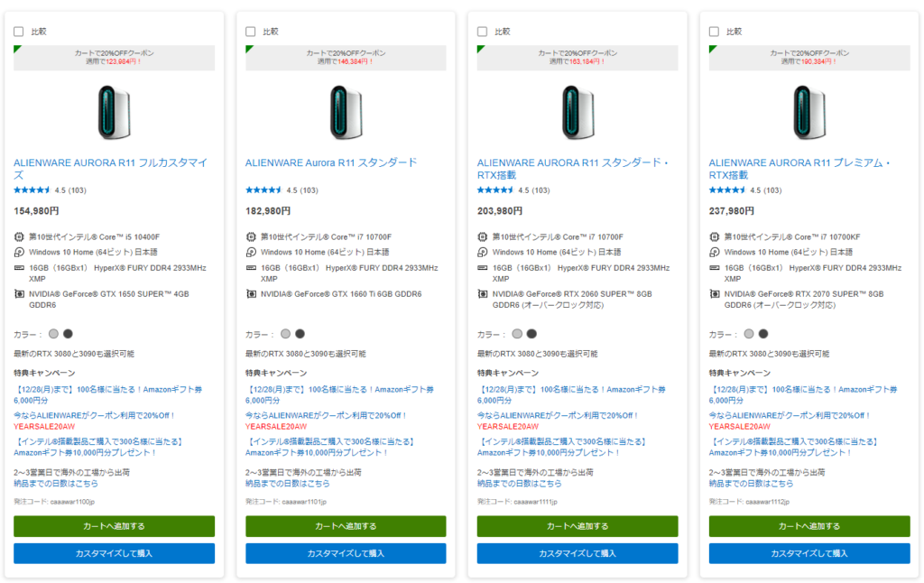
Task: Select light gray color on 237,980円 card
Action: pyautogui.click(x=748, y=334)
